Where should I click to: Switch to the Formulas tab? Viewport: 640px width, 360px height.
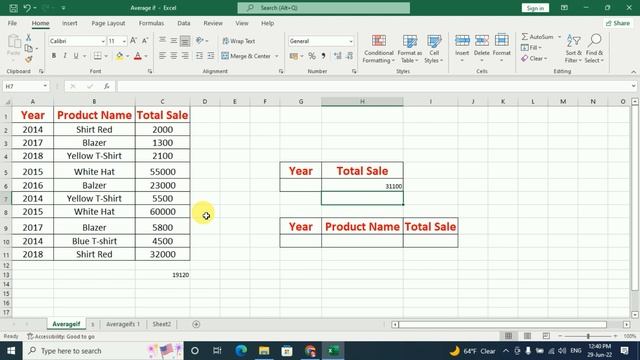pyautogui.click(x=151, y=23)
